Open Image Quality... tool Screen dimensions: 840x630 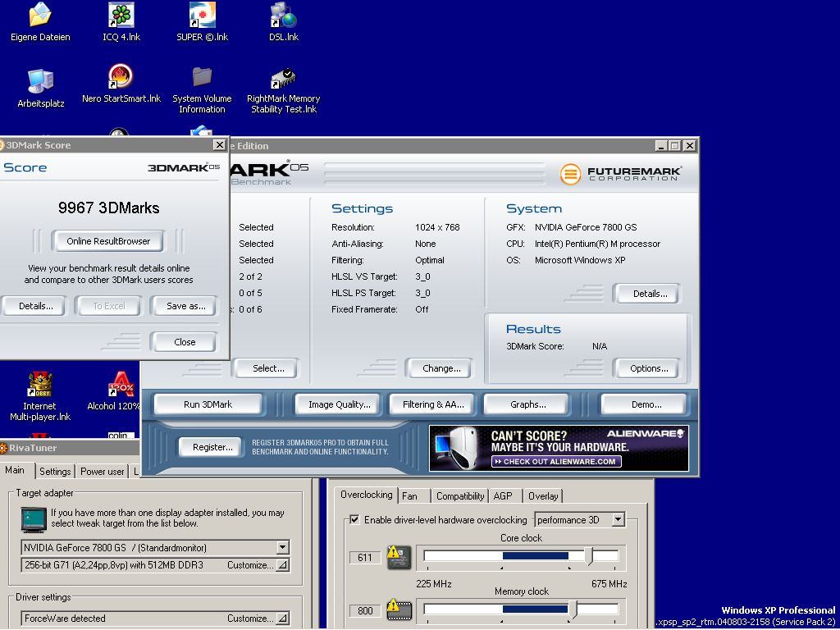(339, 404)
